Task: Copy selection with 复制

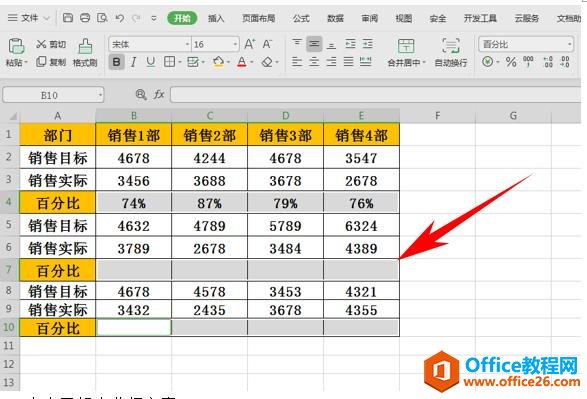Action: click(51, 62)
